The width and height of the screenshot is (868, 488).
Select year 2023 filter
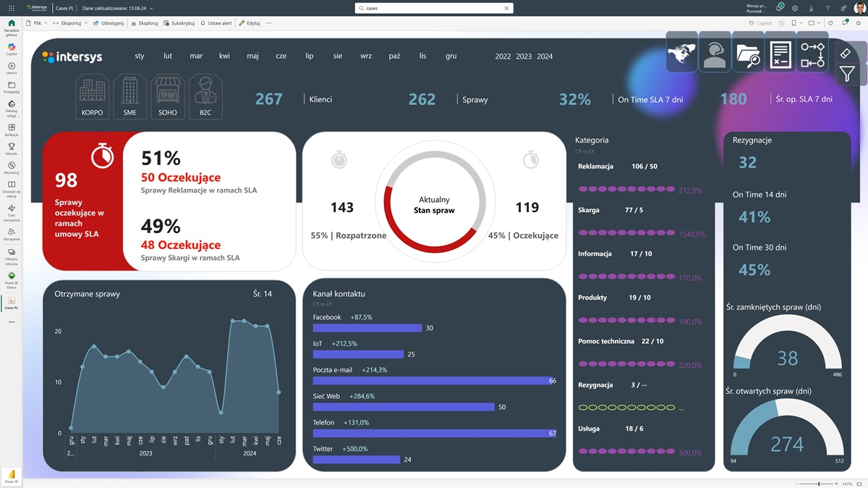pyautogui.click(x=524, y=56)
